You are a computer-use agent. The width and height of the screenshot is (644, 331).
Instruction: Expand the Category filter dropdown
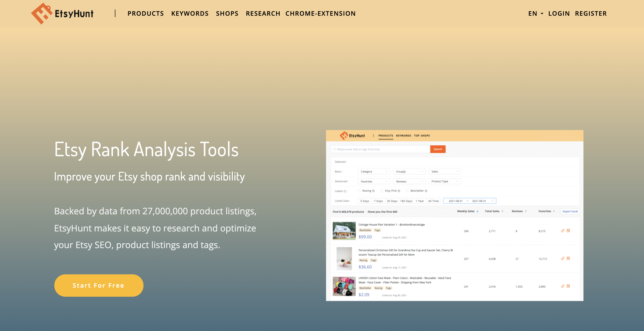[x=374, y=172]
